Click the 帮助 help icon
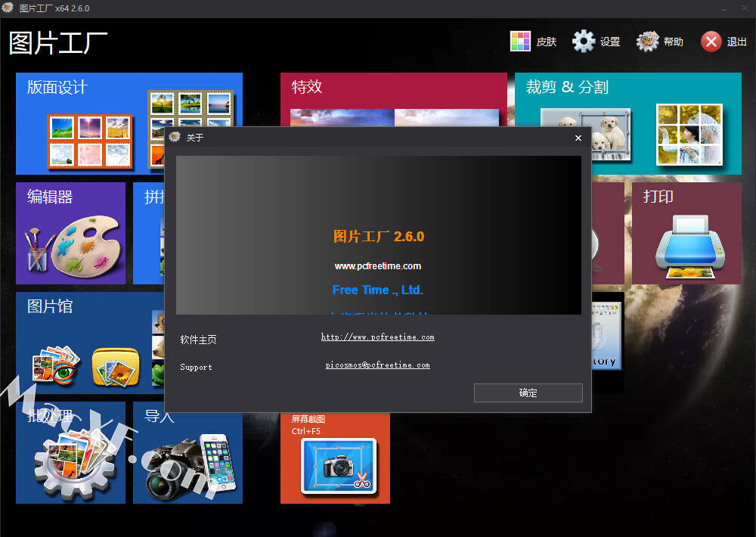The height and width of the screenshot is (537, 756). (648, 42)
